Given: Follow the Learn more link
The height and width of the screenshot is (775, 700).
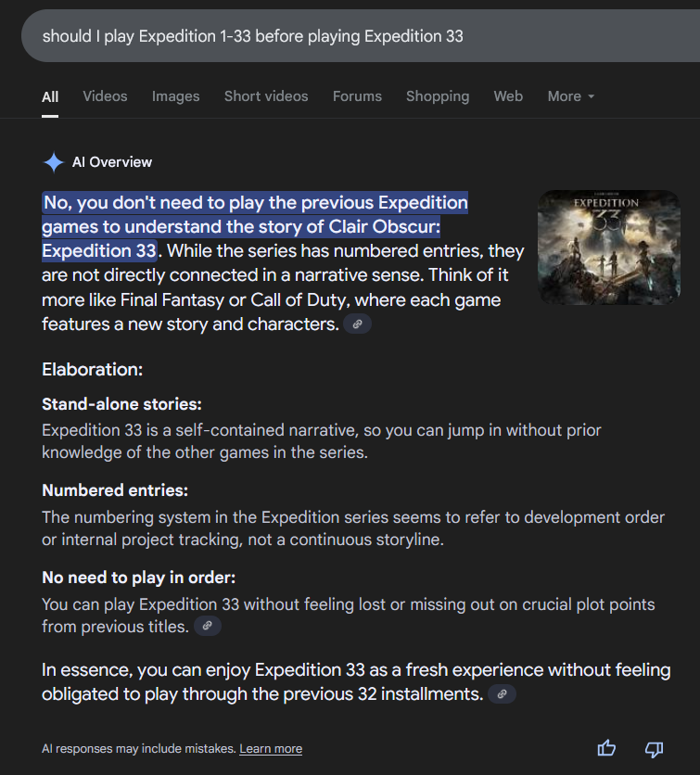Looking at the screenshot, I should (x=271, y=749).
